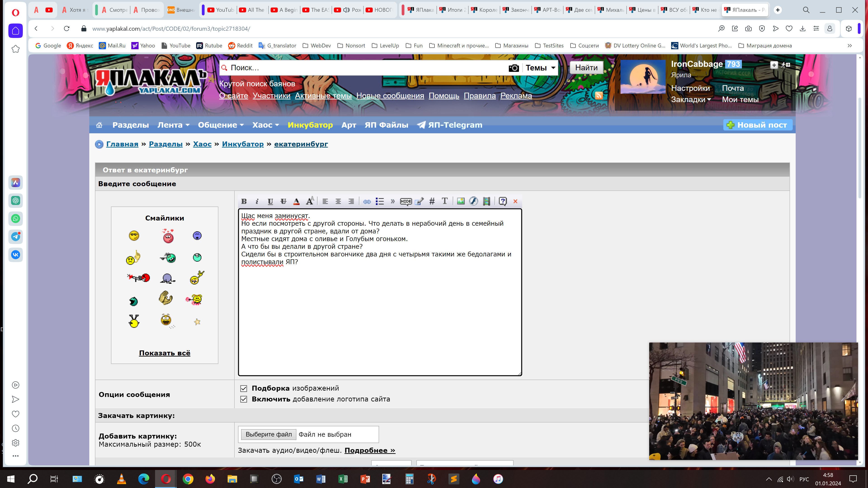Insert a hyperlink via toolbar icon
Viewport: 868px width, 488px height.
coord(367,201)
